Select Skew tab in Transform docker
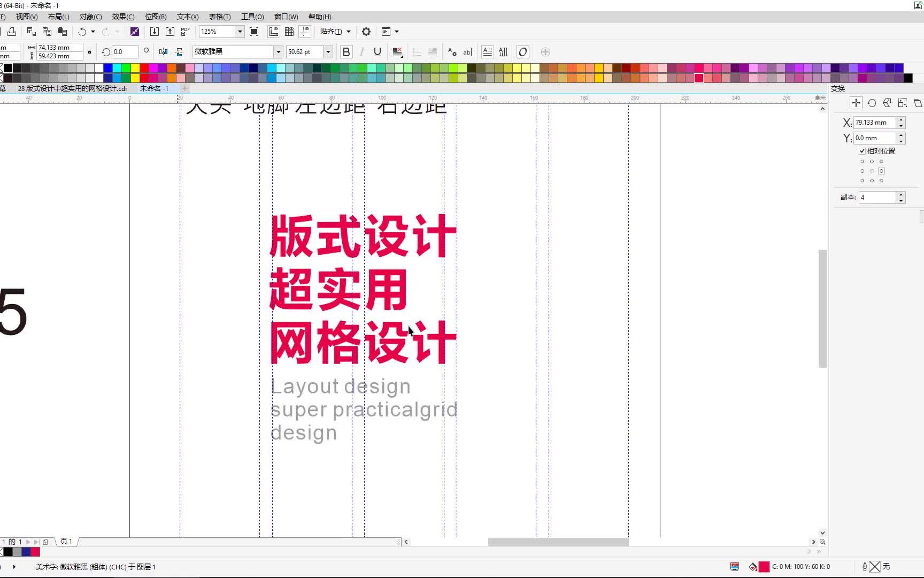The image size is (924, 578). 918,103
